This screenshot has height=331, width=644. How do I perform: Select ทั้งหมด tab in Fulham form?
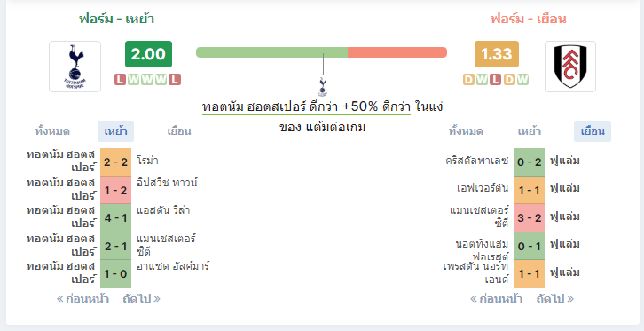point(466,131)
